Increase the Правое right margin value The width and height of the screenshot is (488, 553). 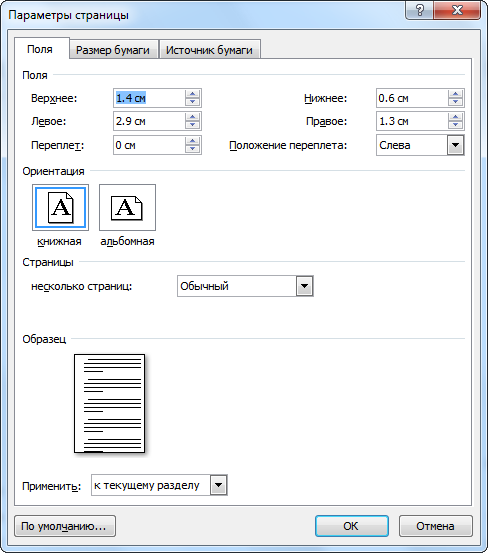click(x=456, y=117)
